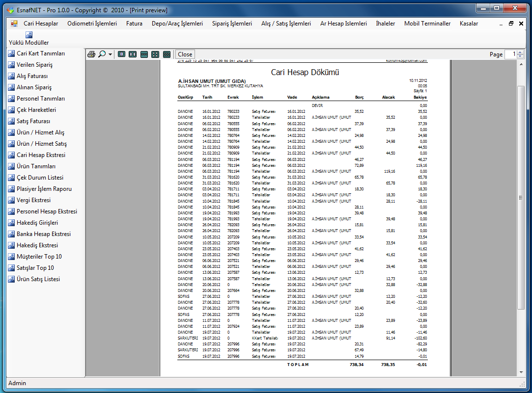532x393 pixels.
Task: Click the 738,34 total Borç value
Action: (357, 365)
